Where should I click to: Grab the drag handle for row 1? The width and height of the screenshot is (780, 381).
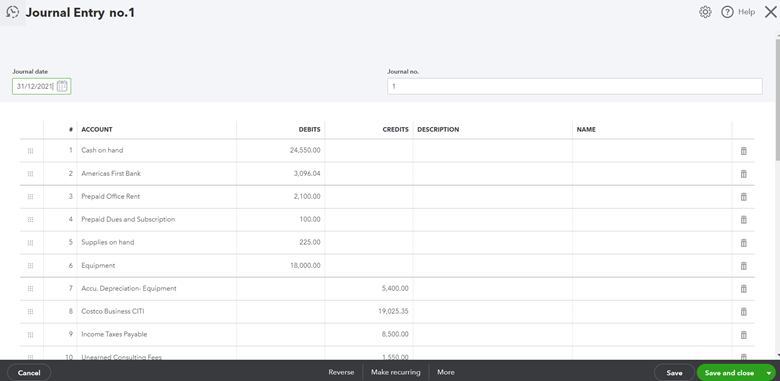pos(30,151)
